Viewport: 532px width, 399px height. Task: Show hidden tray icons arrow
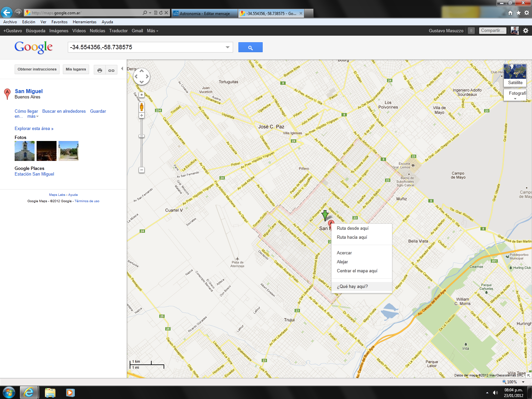point(487,393)
